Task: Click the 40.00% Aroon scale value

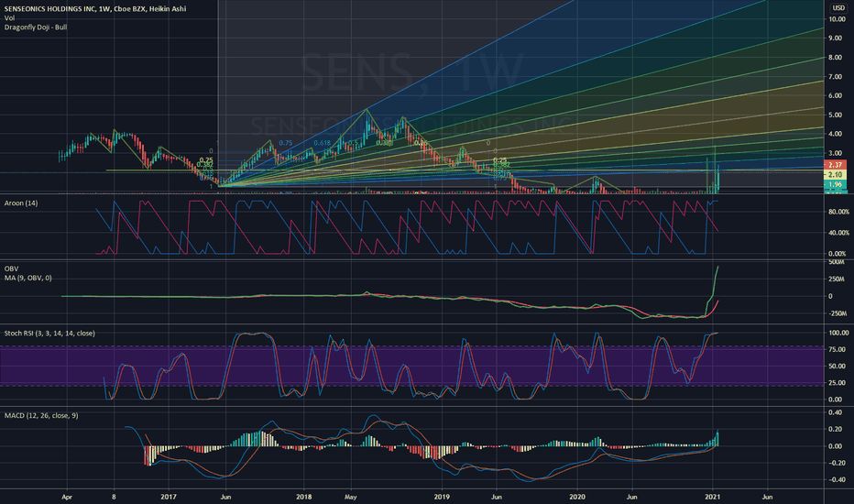Action: point(838,233)
